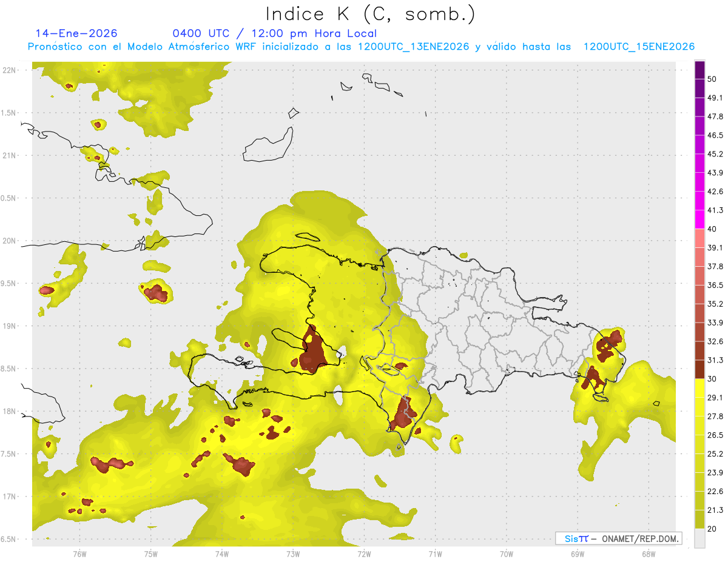The height and width of the screenshot is (562, 728).
Task: Click the '72W' longitude label
Action: [x=364, y=554]
